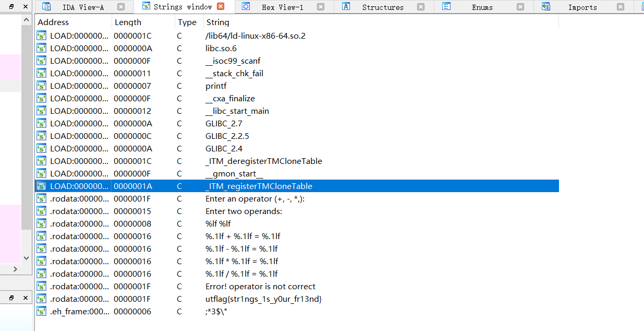Select the utflag{str1ngs_1s_y0ur_fr13nd} string row
This screenshot has width=644, height=331.
tap(263, 299)
